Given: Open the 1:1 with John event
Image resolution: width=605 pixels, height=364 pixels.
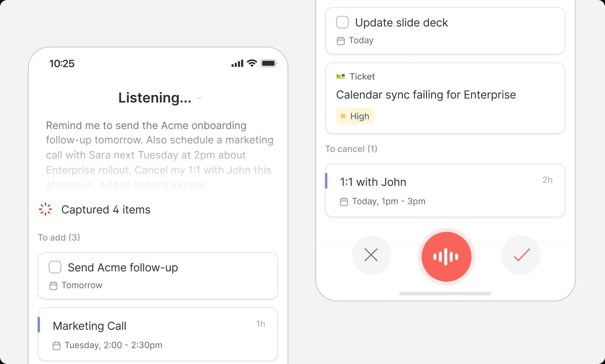Looking at the screenshot, I should [x=445, y=190].
